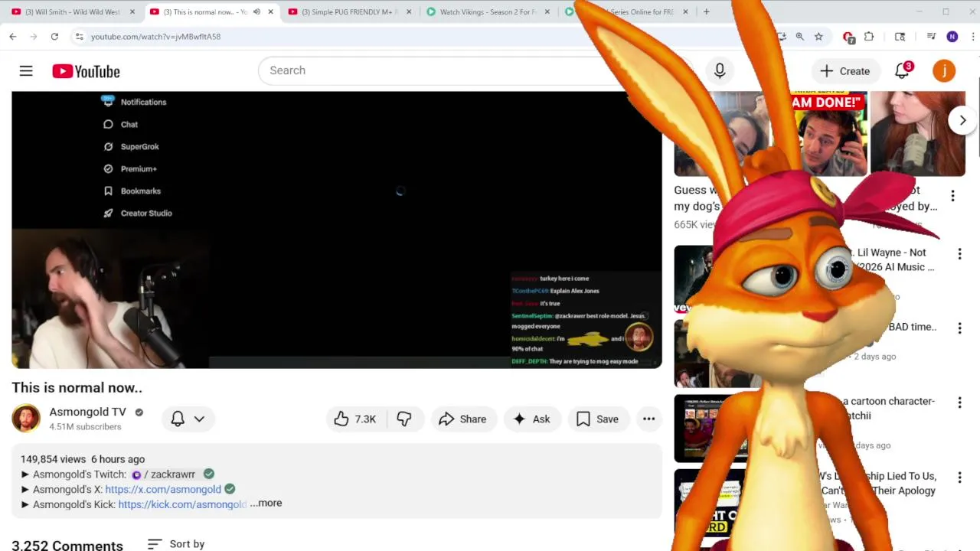Like the video with thumbs up
The image size is (980, 551).
coord(355,419)
